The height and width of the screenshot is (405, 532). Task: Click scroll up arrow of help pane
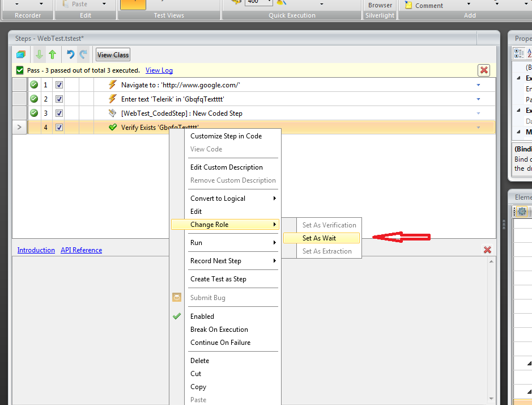491,261
